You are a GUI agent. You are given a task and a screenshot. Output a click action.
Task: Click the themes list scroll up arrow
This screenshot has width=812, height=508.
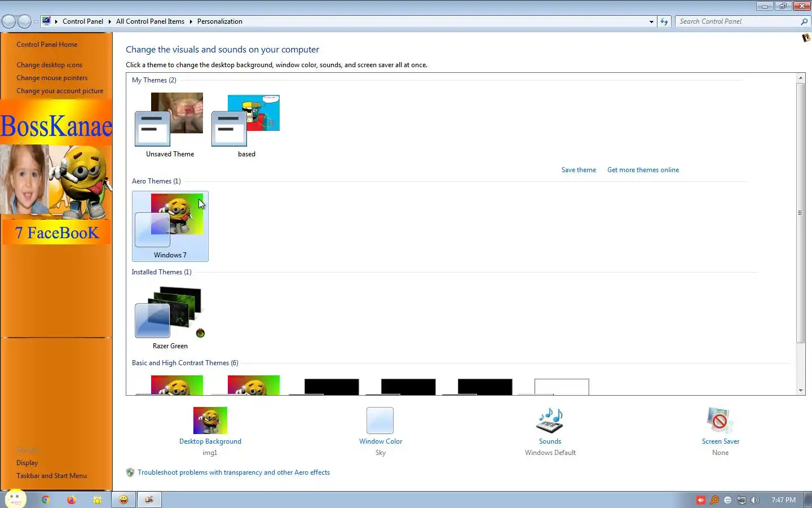(800, 78)
